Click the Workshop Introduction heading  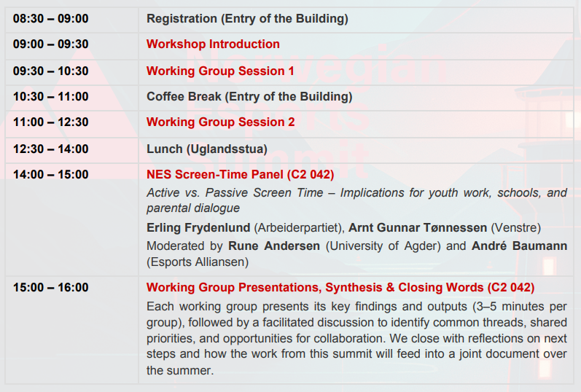point(213,44)
